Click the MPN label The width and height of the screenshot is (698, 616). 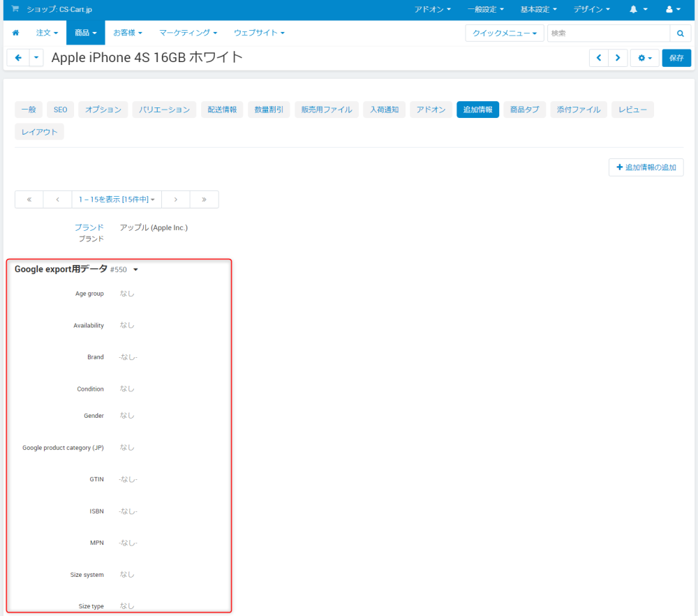(97, 543)
